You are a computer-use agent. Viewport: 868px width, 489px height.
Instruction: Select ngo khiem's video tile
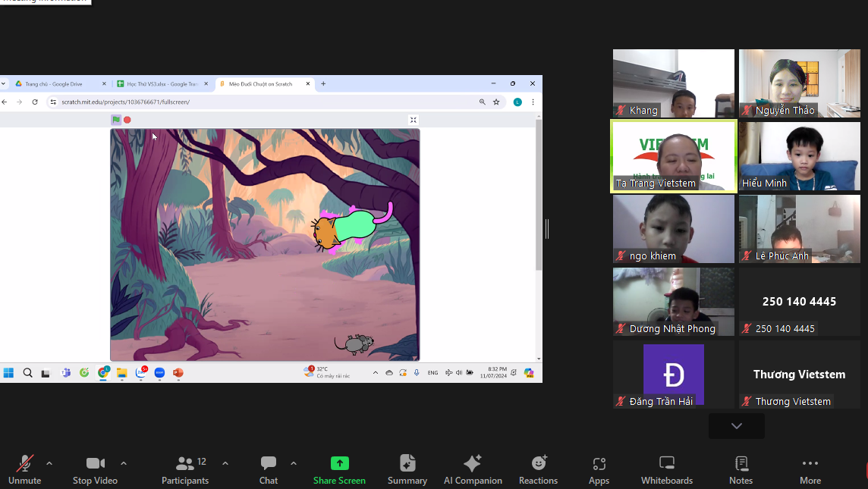(x=674, y=228)
